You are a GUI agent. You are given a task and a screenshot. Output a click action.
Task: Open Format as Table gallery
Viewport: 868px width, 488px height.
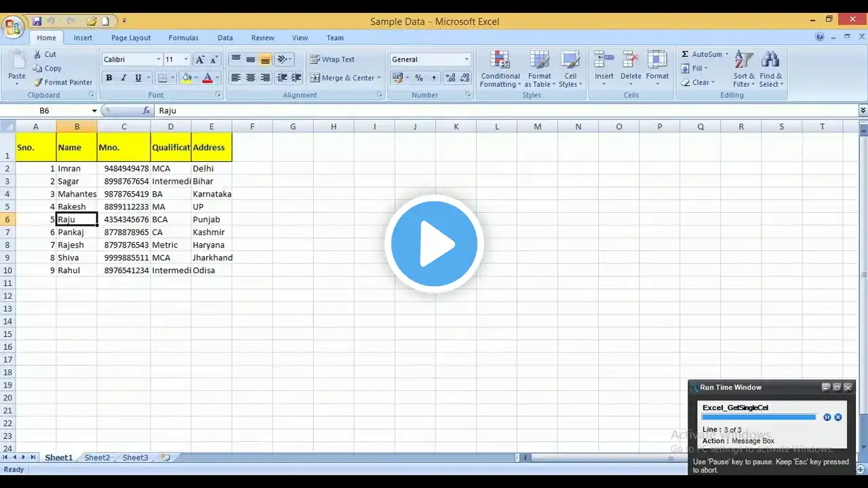pyautogui.click(x=540, y=69)
